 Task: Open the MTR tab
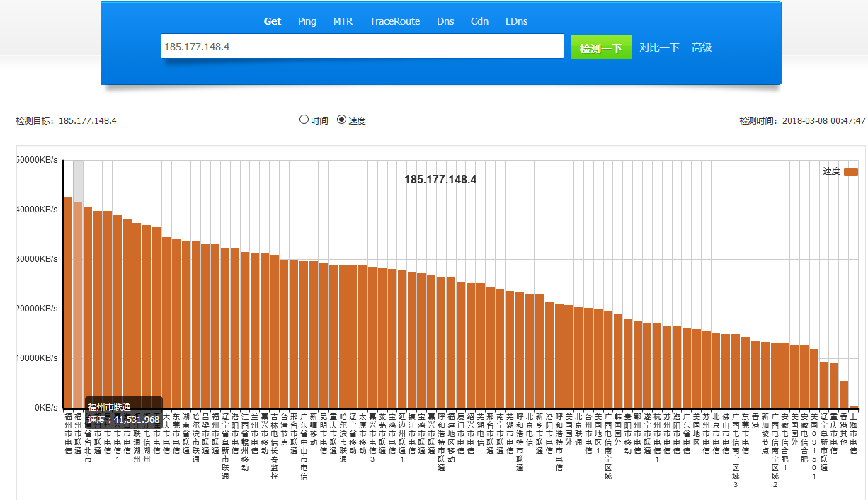click(x=343, y=21)
